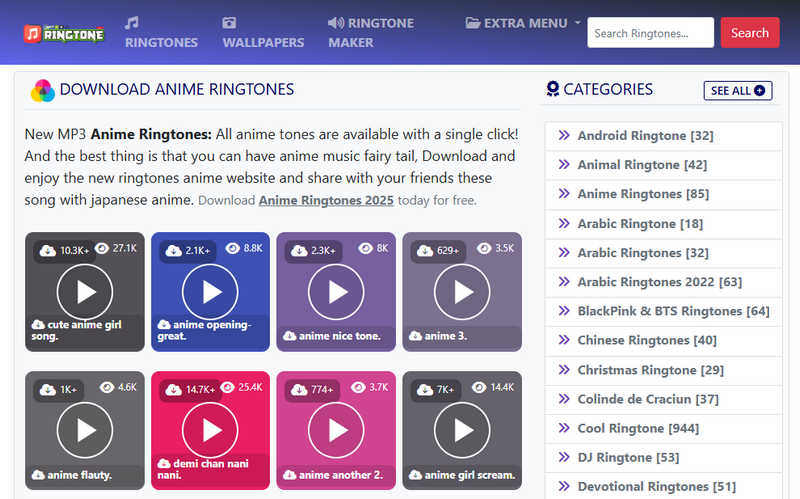Play the anime opening-great ringtone
The height and width of the screenshot is (499, 800).
pos(210,292)
